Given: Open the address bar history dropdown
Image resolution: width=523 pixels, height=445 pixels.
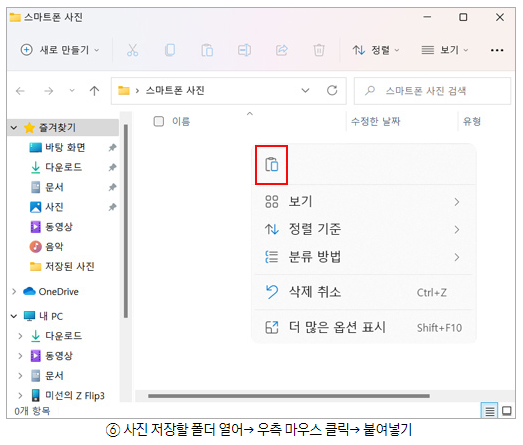Looking at the screenshot, I should (x=305, y=90).
